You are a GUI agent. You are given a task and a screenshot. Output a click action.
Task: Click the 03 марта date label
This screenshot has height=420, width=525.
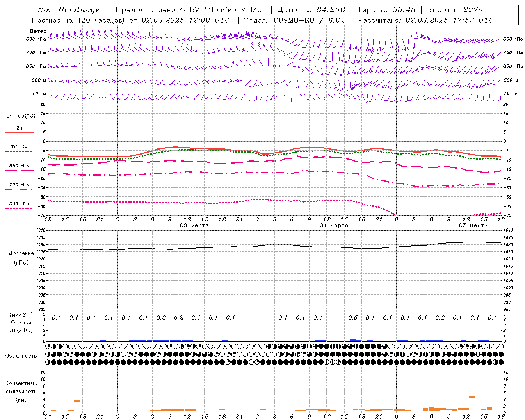tap(194, 226)
